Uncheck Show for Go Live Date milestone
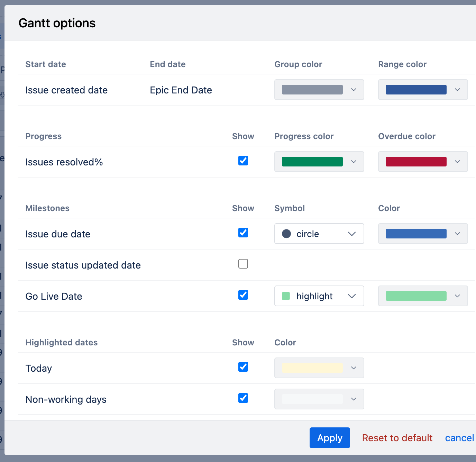 pos(243,295)
